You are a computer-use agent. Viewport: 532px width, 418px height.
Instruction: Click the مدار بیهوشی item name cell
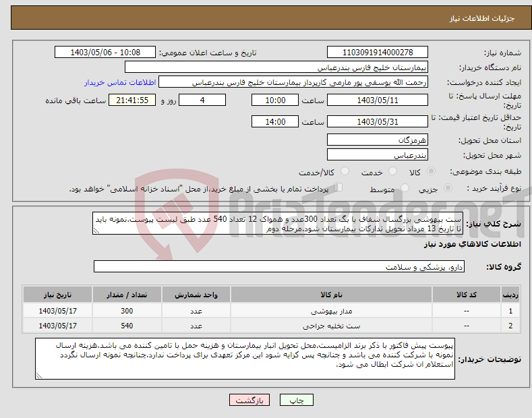332,311
